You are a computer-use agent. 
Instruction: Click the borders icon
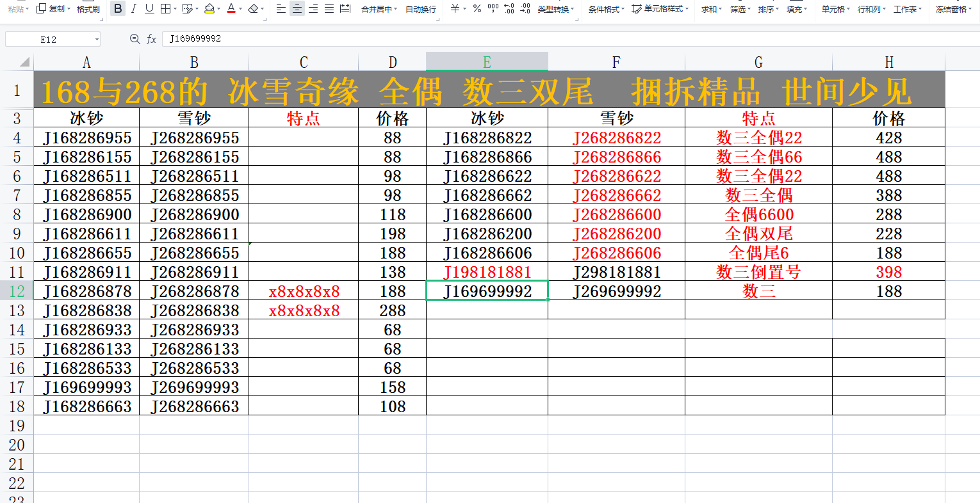(165, 9)
